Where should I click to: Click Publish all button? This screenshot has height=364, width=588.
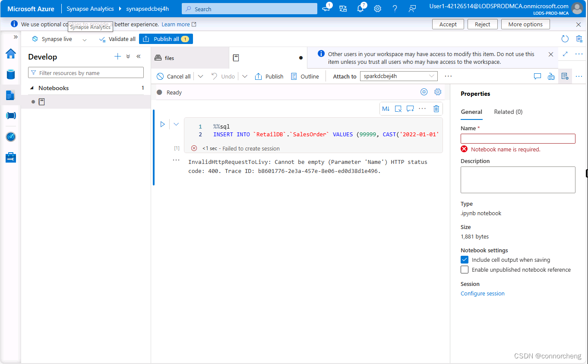[166, 39]
